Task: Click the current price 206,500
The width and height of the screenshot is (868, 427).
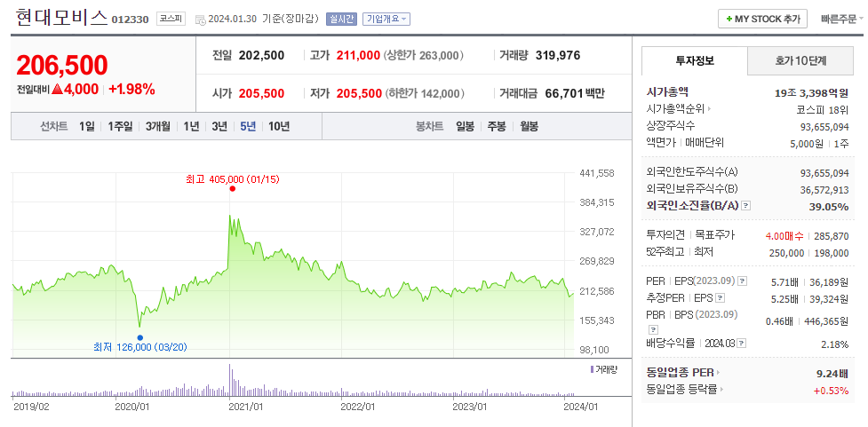Action: (x=62, y=66)
